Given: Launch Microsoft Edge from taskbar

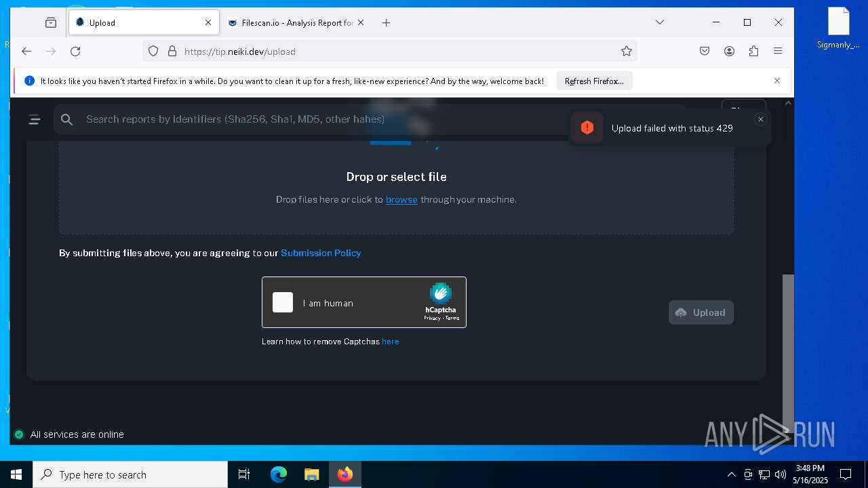Looking at the screenshot, I should click(x=279, y=474).
